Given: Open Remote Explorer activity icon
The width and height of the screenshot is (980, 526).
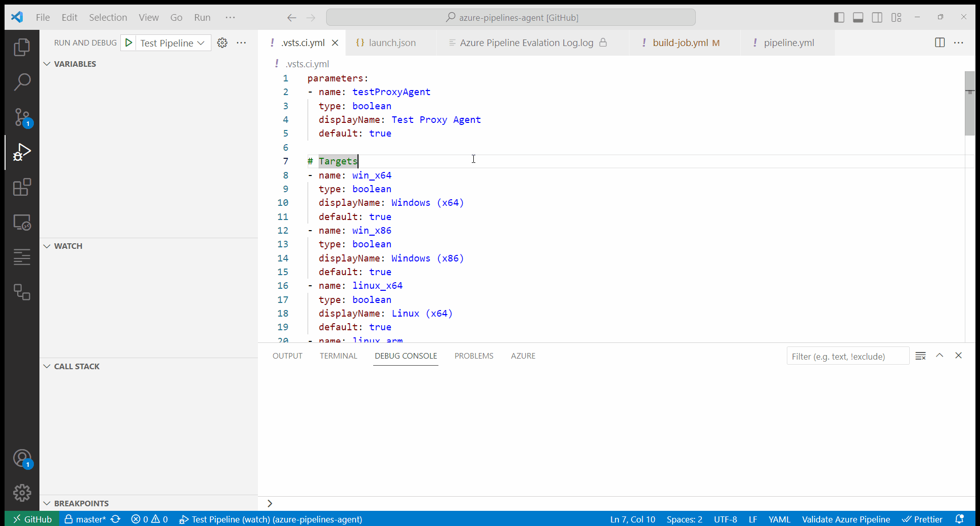Looking at the screenshot, I should pyautogui.click(x=22, y=223).
